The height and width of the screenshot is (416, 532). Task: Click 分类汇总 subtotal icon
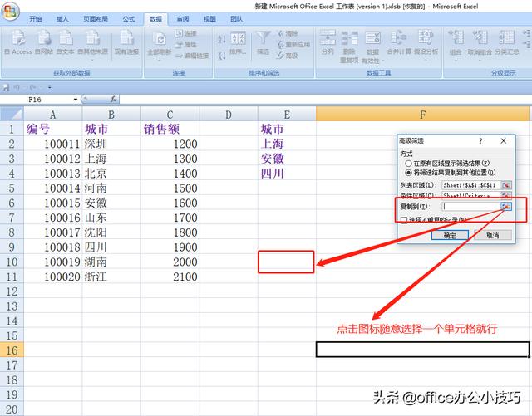(x=506, y=42)
